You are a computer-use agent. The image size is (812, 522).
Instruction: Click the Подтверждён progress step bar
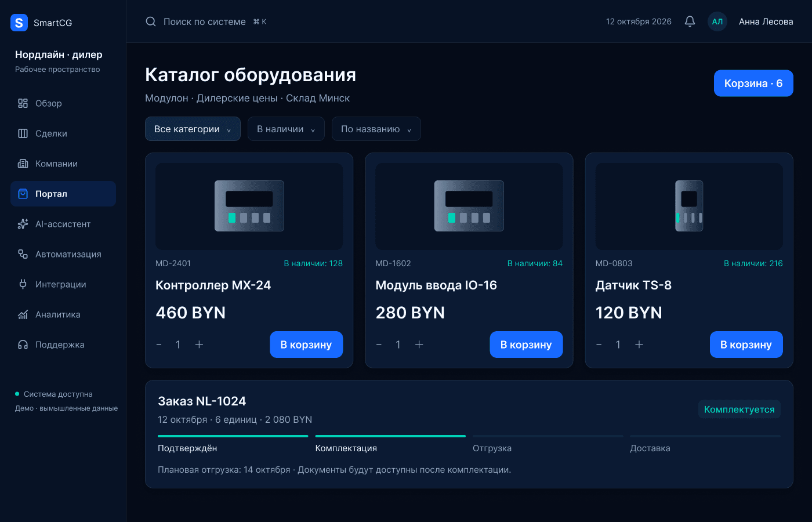pyautogui.click(x=233, y=436)
